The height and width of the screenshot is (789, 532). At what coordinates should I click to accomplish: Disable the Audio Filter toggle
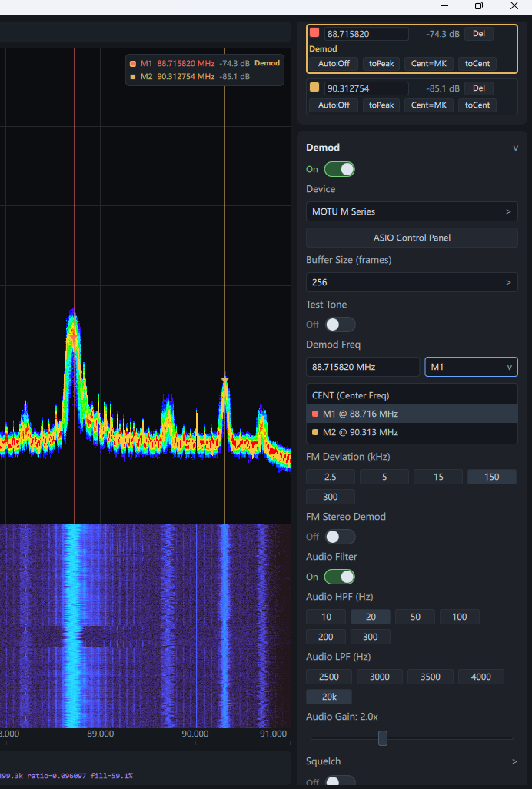click(339, 577)
